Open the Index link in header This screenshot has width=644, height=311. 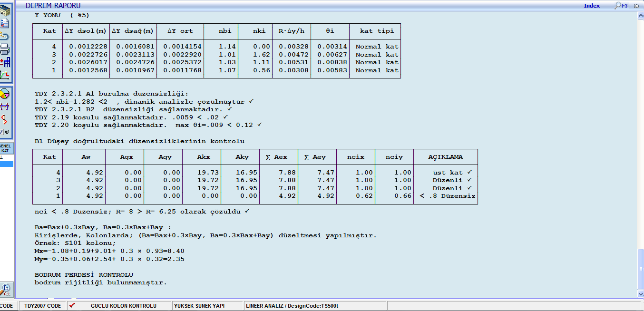(x=592, y=6)
